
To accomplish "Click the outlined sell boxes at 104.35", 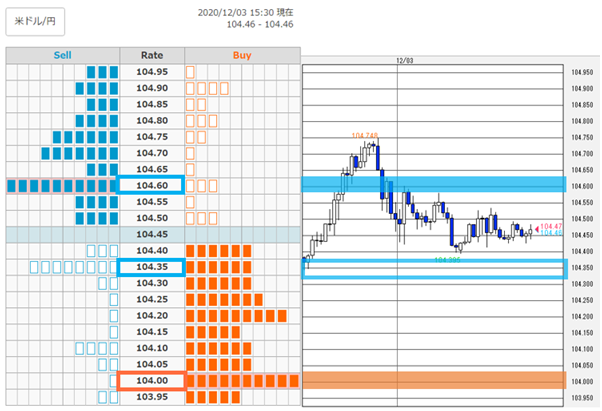I will tap(74, 267).
